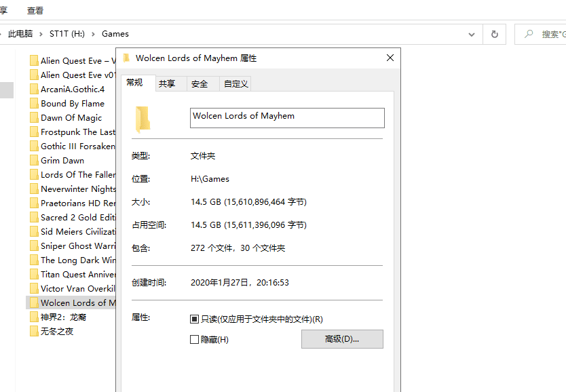Enable the 隐藏(H) hidden checkbox
This screenshot has width=566, height=392.
(194, 339)
